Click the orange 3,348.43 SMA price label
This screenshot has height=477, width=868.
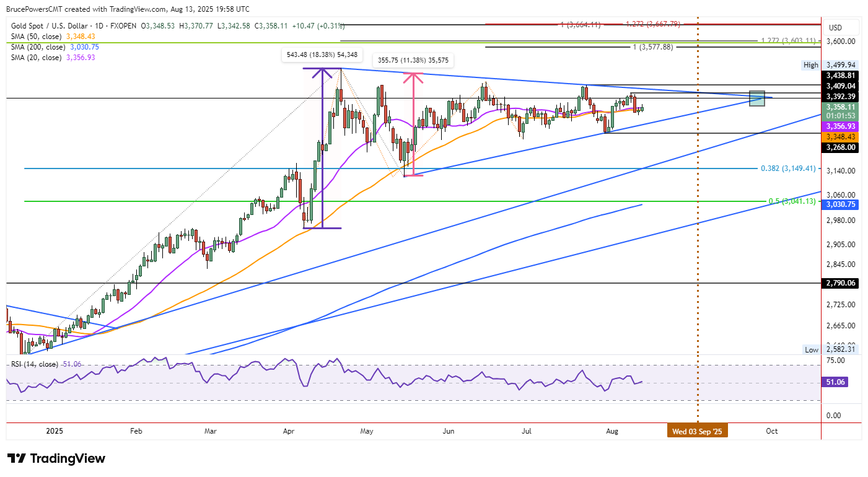point(841,136)
